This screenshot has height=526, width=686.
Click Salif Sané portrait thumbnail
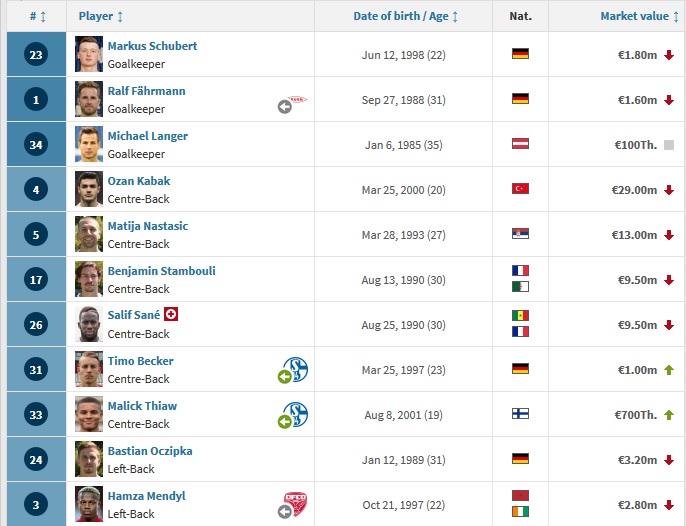[x=89, y=324]
